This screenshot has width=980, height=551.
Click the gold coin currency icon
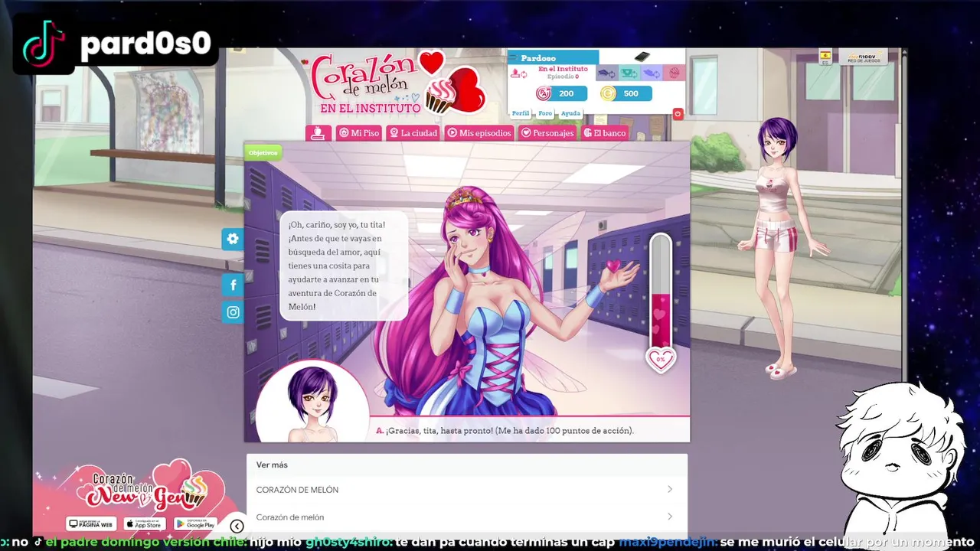click(x=608, y=93)
